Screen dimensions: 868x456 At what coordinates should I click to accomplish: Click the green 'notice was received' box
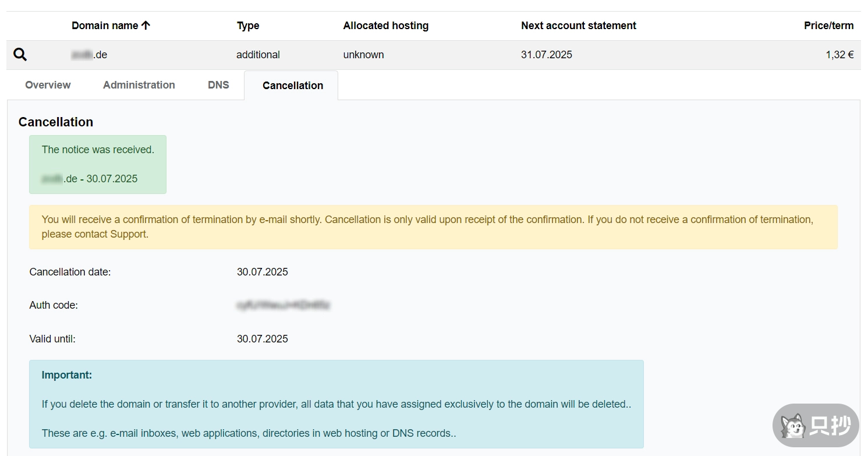[98, 164]
